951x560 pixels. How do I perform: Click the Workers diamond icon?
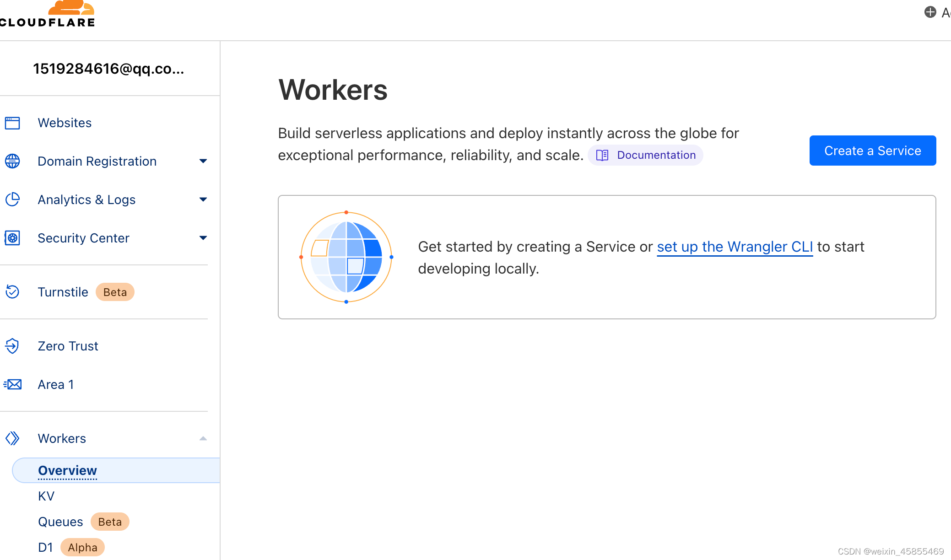[12, 438]
